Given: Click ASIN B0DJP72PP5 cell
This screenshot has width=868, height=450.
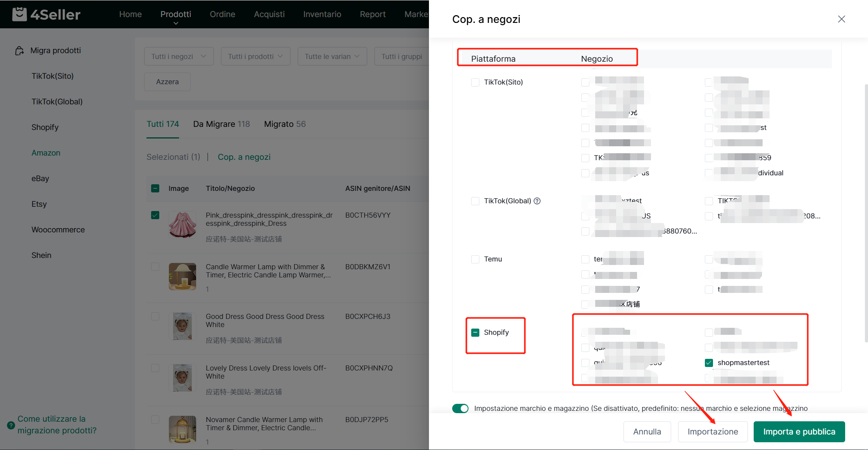Looking at the screenshot, I should point(367,420).
